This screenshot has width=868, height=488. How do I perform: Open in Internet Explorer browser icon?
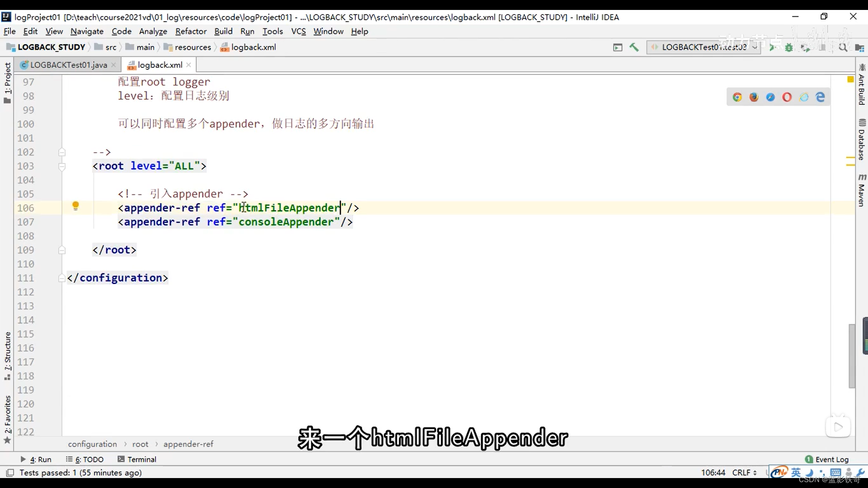(804, 97)
